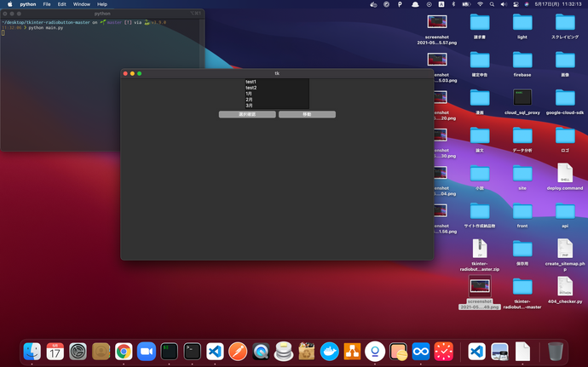This screenshot has width=588, height=367.
Task: Click the Bluetooth icon in the menu bar
Action: click(x=453, y=4)
